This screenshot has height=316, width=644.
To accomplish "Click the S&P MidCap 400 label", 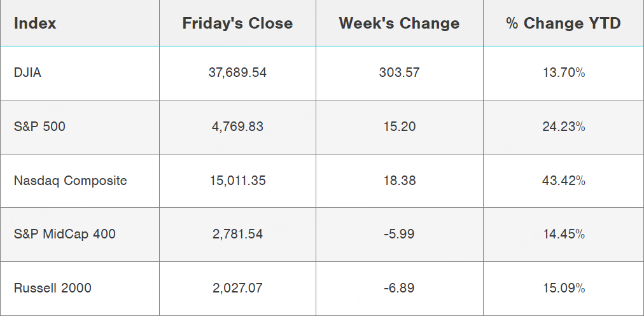I will pos(64,234).
